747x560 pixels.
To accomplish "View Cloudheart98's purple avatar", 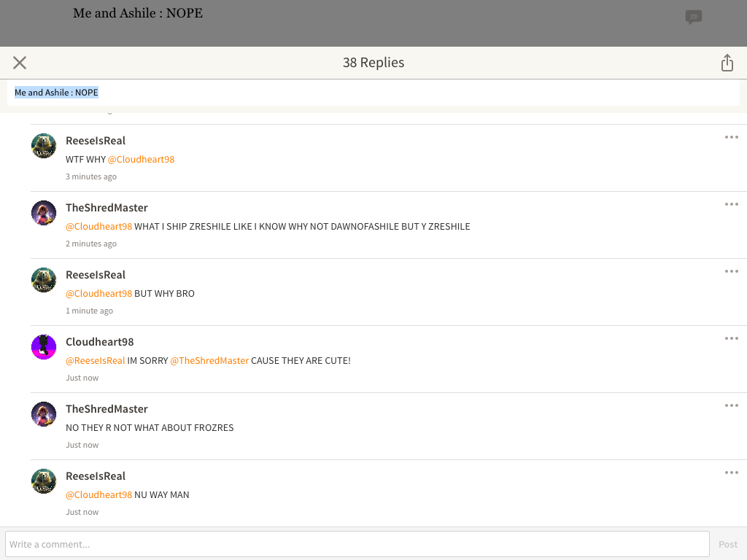I will [x=44, y=347].
